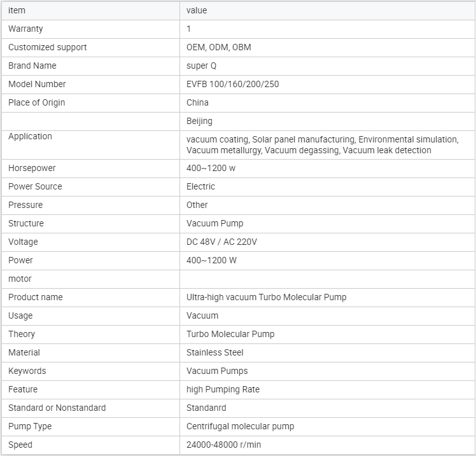Viewport: 476px width, 456px height.
Task: Select the 'Electric' power source value
Action: [200, 186]
